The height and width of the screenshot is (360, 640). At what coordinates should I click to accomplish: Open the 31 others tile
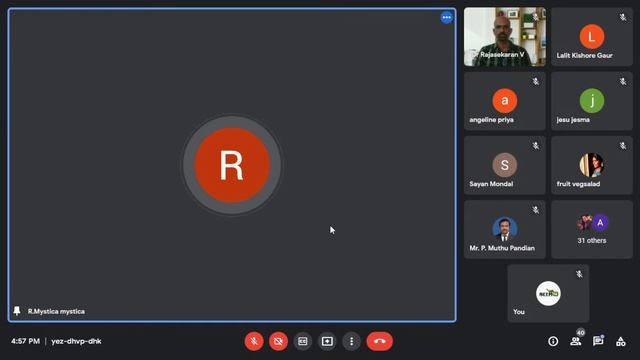click(x=592, y=229)
